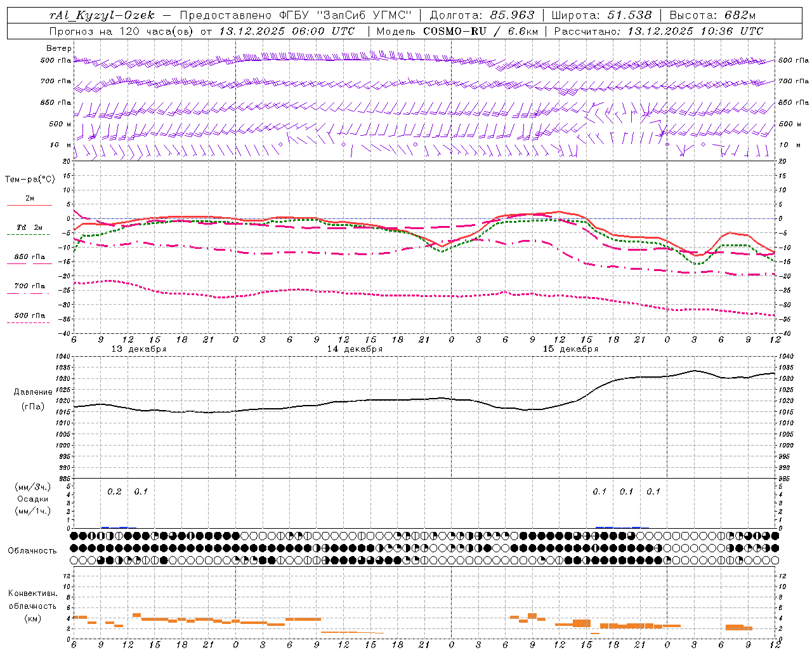This screenshot has height=650, width=812.
Task: Click the Давление pressure panel label
Action: tap(33, 392)
